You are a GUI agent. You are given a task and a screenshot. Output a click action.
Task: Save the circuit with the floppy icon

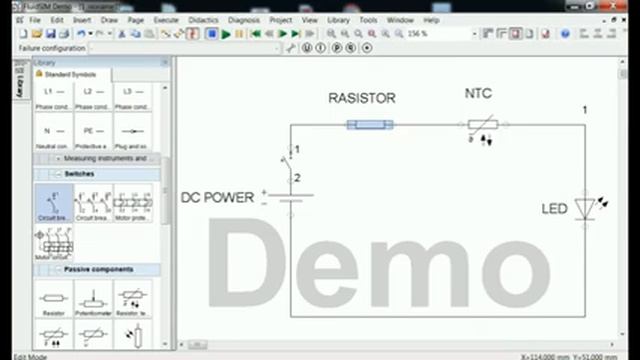point(51,34)
